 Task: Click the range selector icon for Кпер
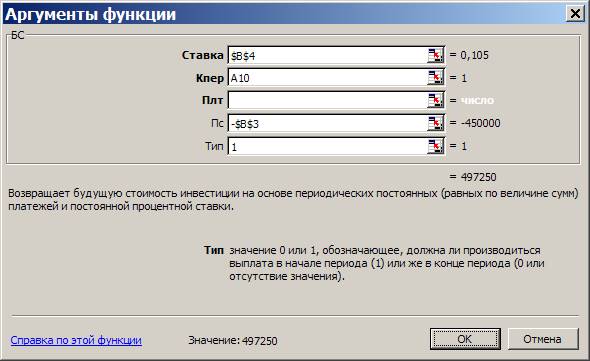[436, 78]
